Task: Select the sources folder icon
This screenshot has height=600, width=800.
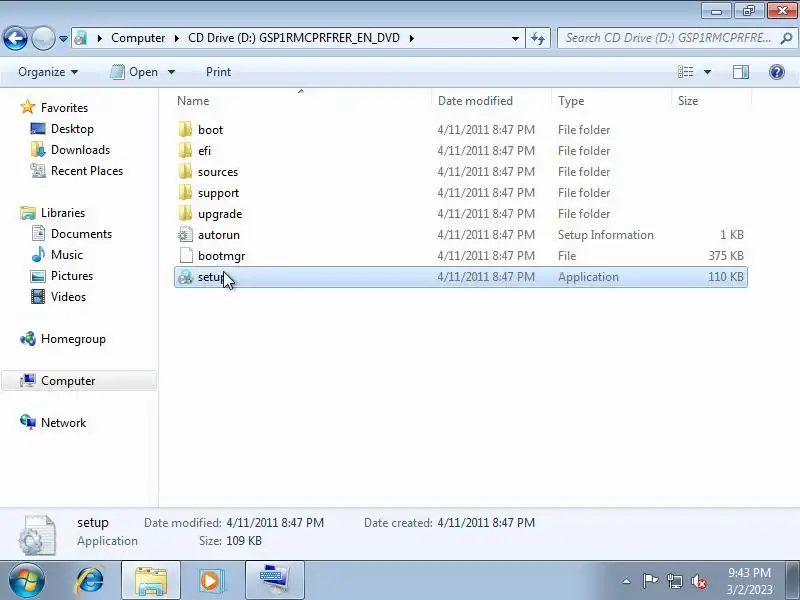Action: click(186, 171)
